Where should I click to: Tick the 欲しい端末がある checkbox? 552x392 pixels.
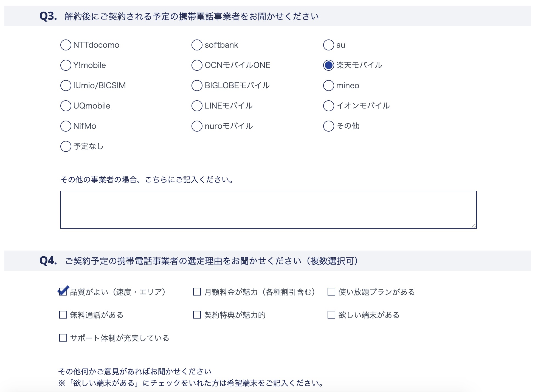pyautogui.click(x=331, y=315)
